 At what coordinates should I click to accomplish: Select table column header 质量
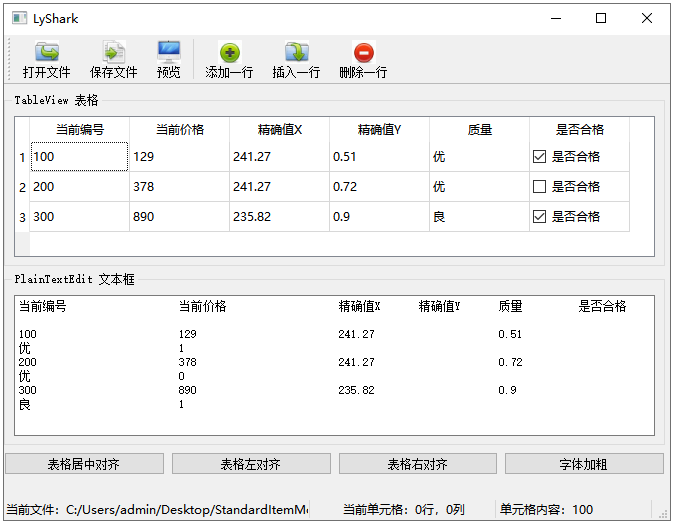click(479, 129)
